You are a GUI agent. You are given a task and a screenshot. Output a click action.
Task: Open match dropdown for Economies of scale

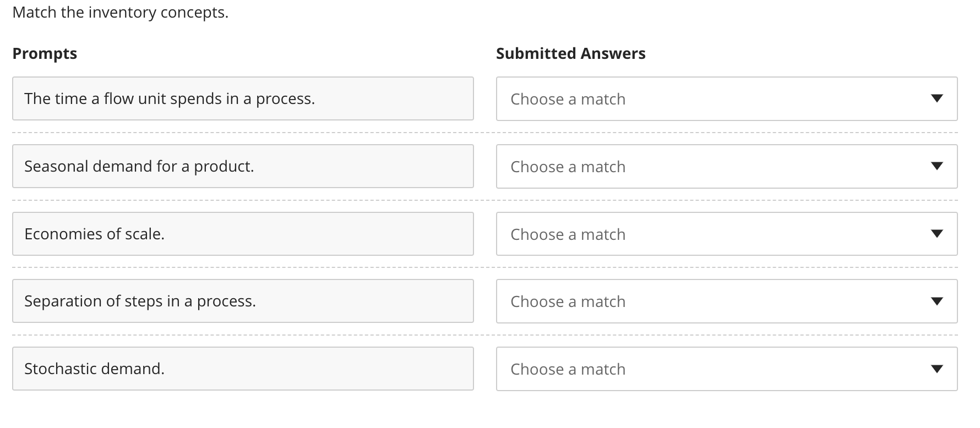pos(726,234)
